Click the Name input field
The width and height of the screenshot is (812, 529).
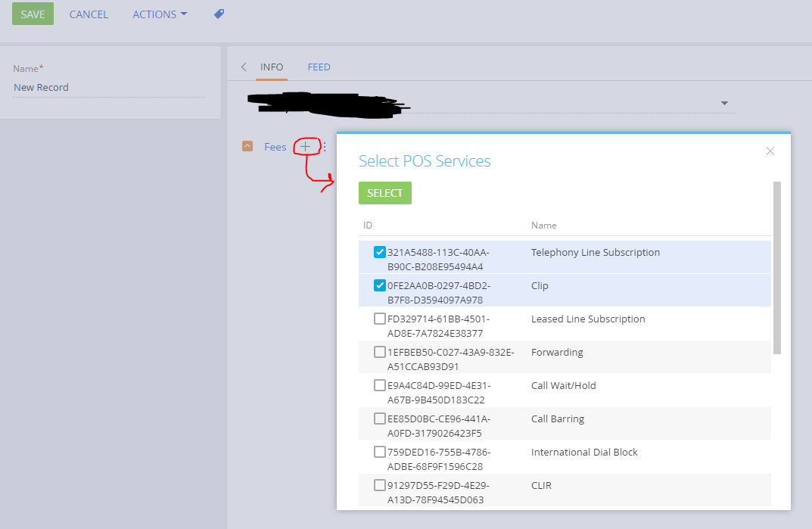108,88
